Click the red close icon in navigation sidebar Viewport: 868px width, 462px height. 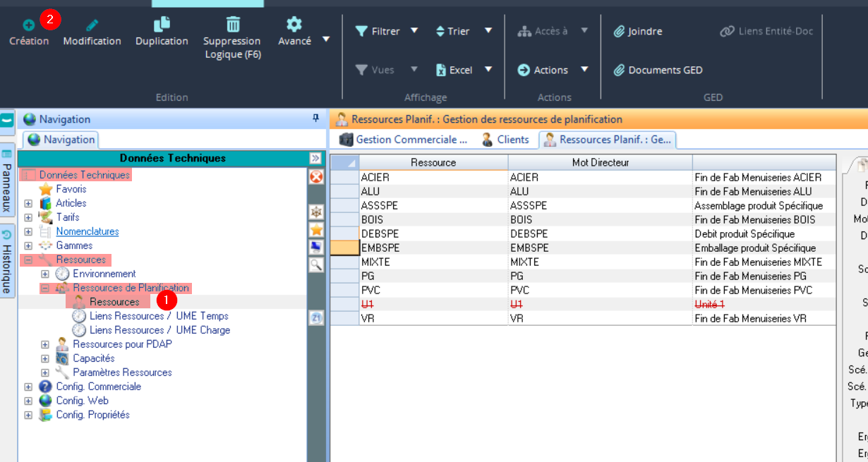(x=316, y=176)
